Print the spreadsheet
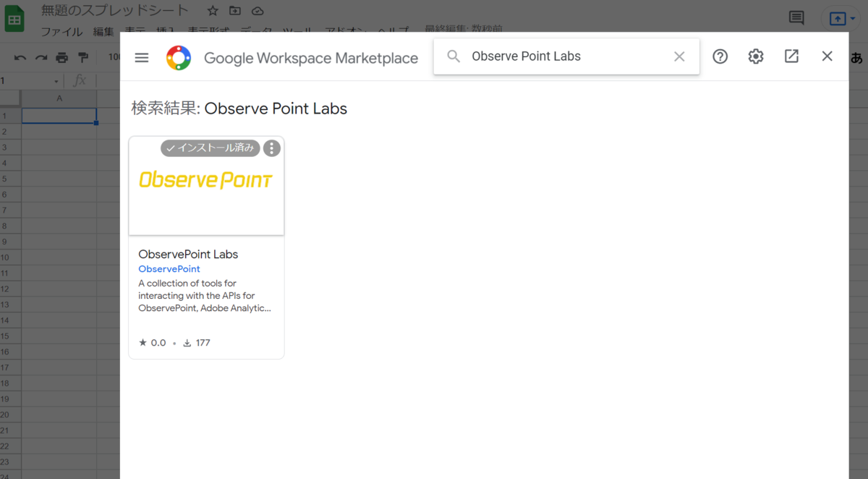 point(62,58)
